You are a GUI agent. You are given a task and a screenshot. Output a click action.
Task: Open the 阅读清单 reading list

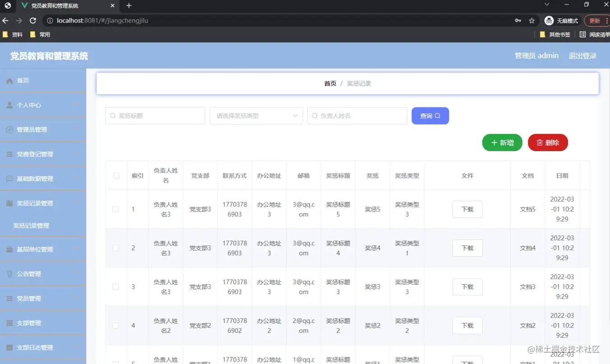(x=595, y=34)
